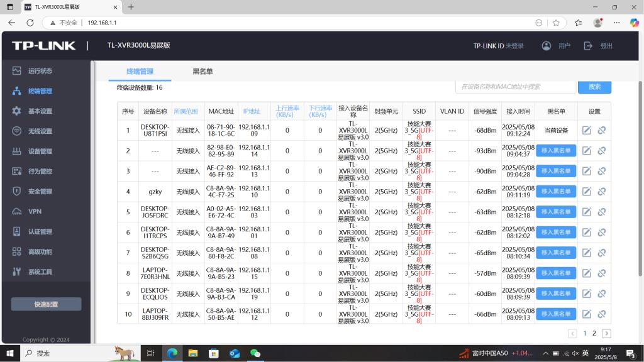Edit device DESKTOP-S2B6QSG

[x=587, y=253]
